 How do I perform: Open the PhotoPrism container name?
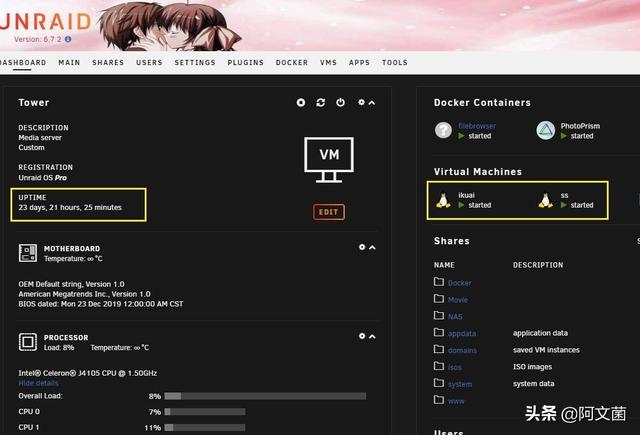coord(580,126)
